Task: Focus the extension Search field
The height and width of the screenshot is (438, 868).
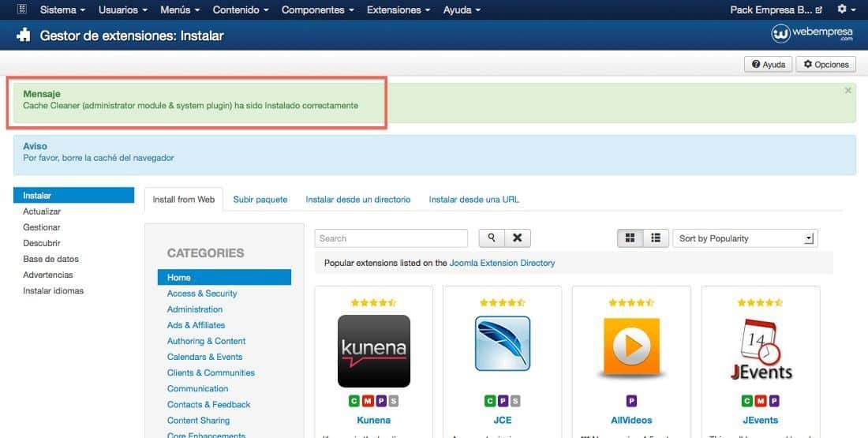Action: point(391,238)
